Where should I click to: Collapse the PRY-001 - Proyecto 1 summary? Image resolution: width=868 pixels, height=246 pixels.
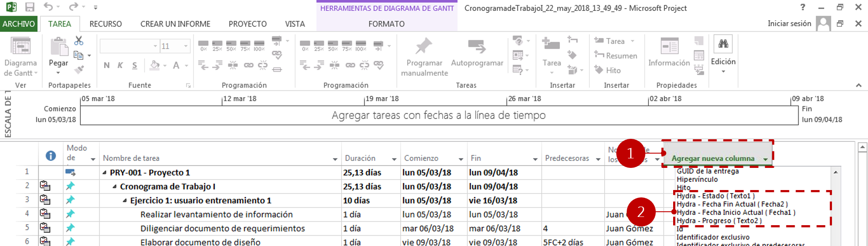[x=105, y=173]
